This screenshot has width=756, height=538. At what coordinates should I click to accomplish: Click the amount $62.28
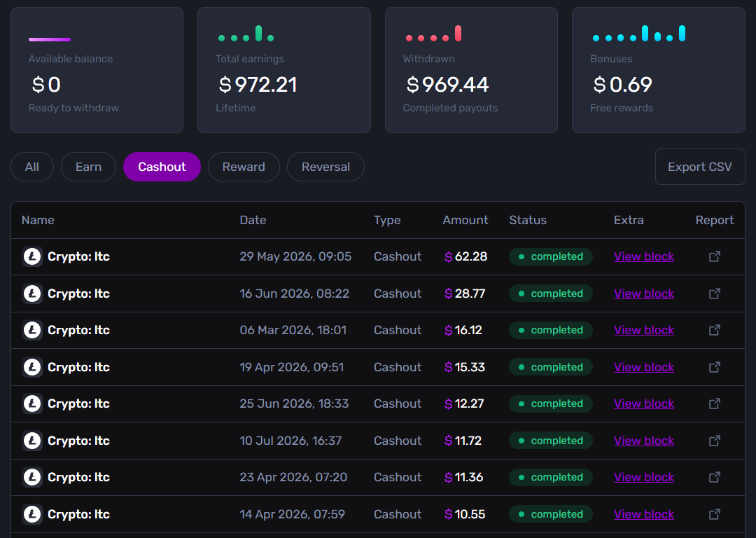point(465,256)
